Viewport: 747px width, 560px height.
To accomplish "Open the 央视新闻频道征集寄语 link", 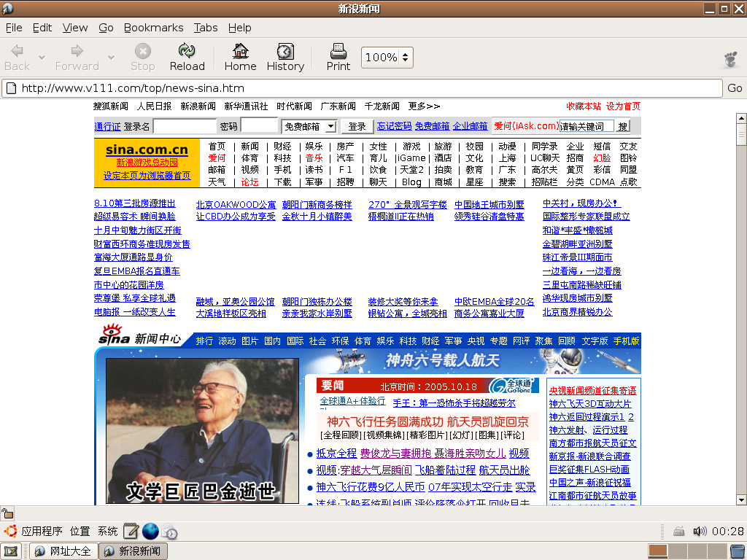I will point(592,391).
